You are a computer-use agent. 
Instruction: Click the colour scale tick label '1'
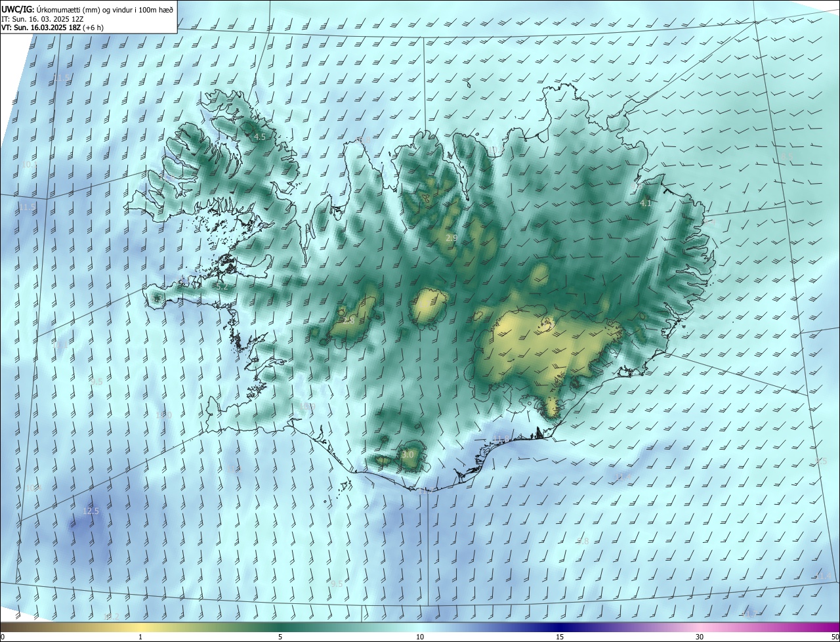[140, 637]
